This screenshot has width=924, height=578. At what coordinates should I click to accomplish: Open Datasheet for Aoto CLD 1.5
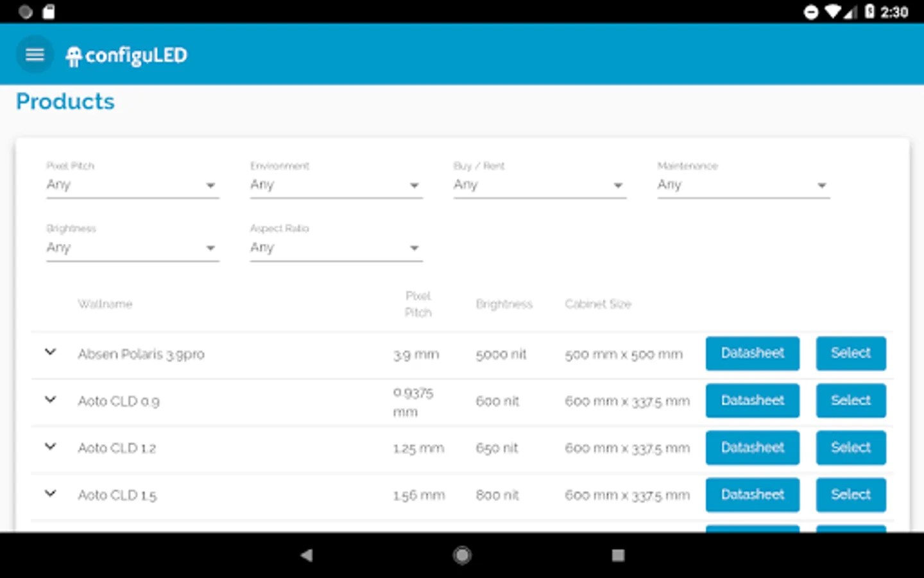click(x=753, y=495)
